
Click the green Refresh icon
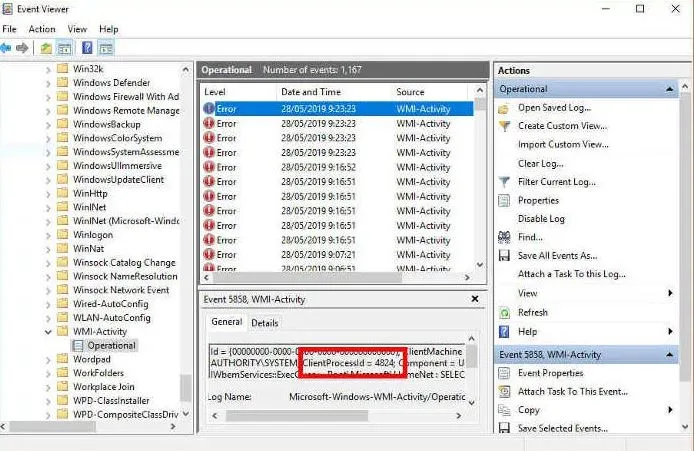pyautogui.click(x=504, y=312)
